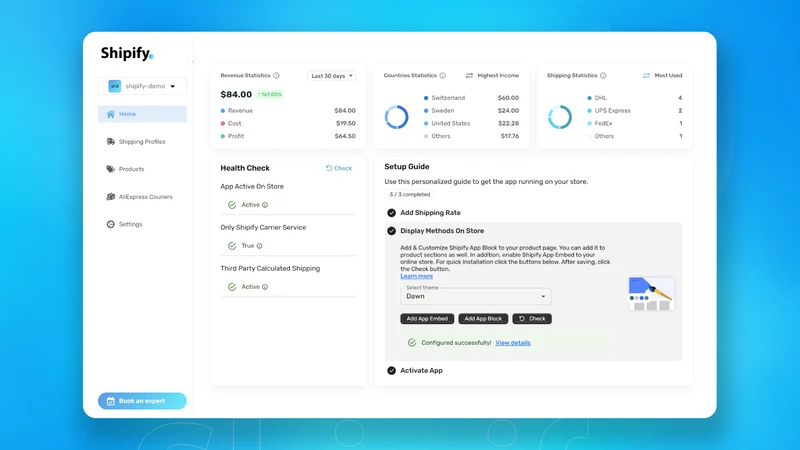Click the Learn more link
Image resolution: width=800 pixels, height=450 pixels.
416,276
